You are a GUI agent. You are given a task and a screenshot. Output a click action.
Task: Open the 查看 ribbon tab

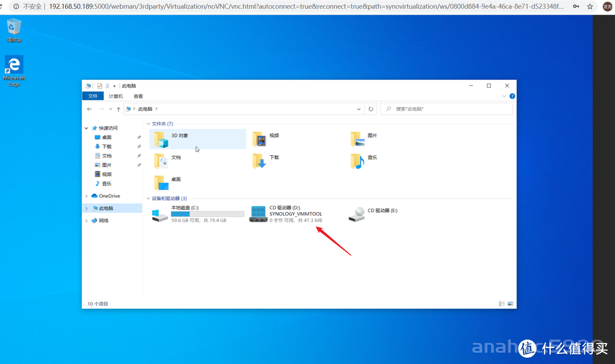point(138,96)
